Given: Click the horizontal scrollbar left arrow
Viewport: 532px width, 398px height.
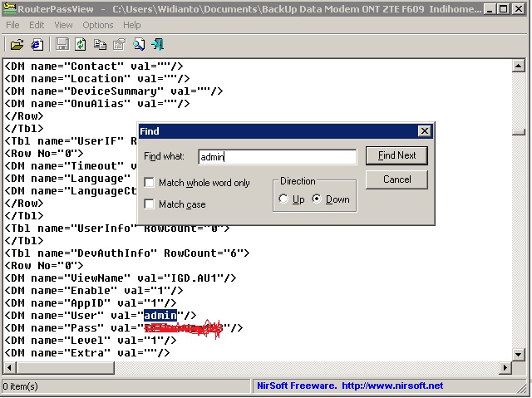Looking at the screenshot, I should coord(9,367).
